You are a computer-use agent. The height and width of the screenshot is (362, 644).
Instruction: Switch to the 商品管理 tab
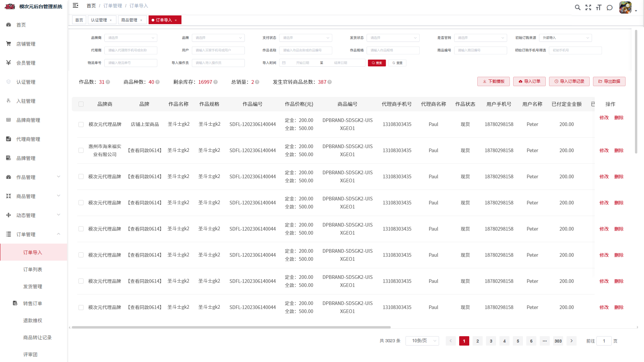129,20
